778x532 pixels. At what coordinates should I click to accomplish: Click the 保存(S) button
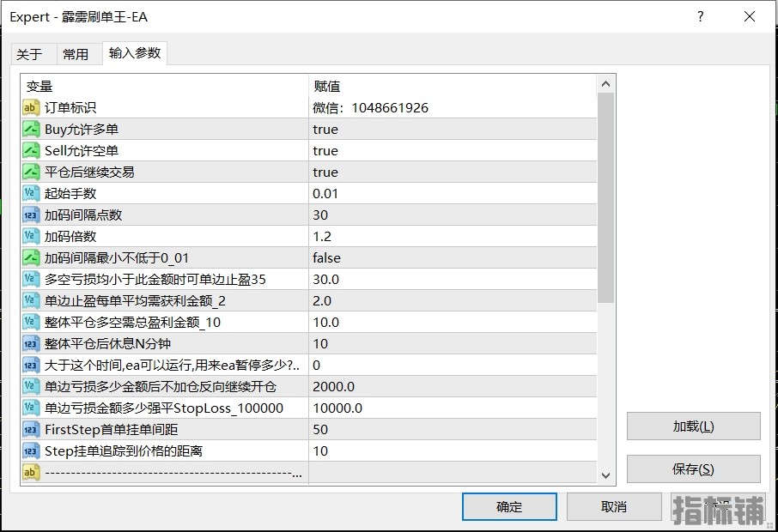(x=693, y=469)
